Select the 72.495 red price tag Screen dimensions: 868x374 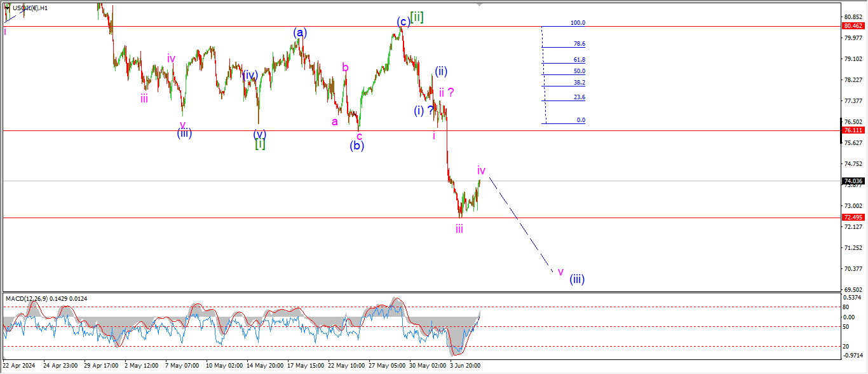coord(852,218)
